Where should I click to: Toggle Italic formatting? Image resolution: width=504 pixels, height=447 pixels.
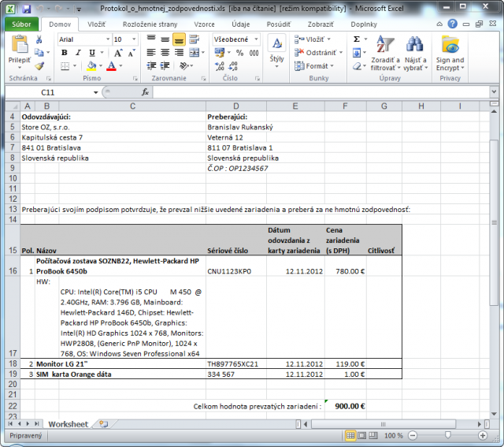pos(78,53)
